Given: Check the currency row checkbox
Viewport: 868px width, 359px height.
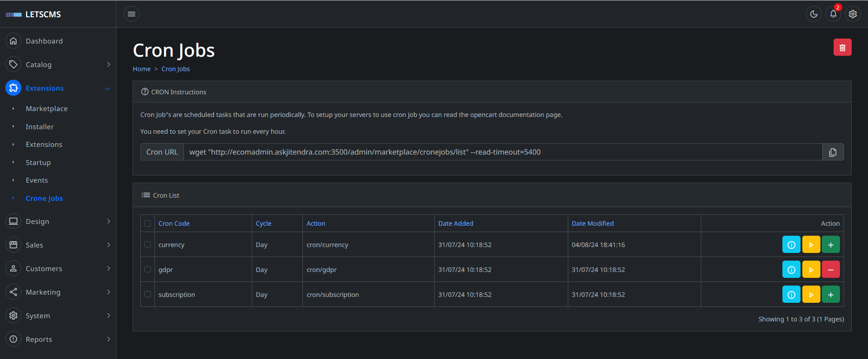Looking at the screenshot, I should pyautogui.click(x=148, y=244).
